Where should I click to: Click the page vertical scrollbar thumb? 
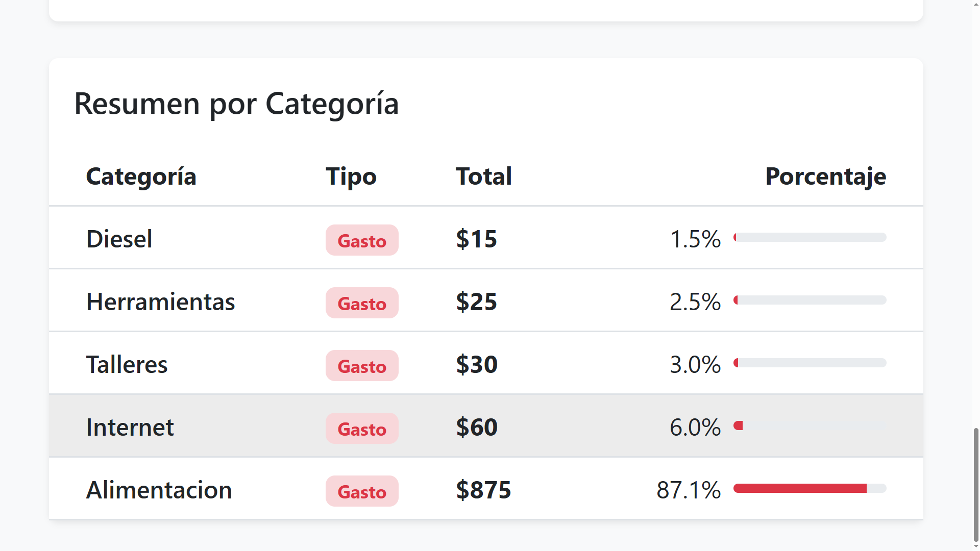(976, 485)
